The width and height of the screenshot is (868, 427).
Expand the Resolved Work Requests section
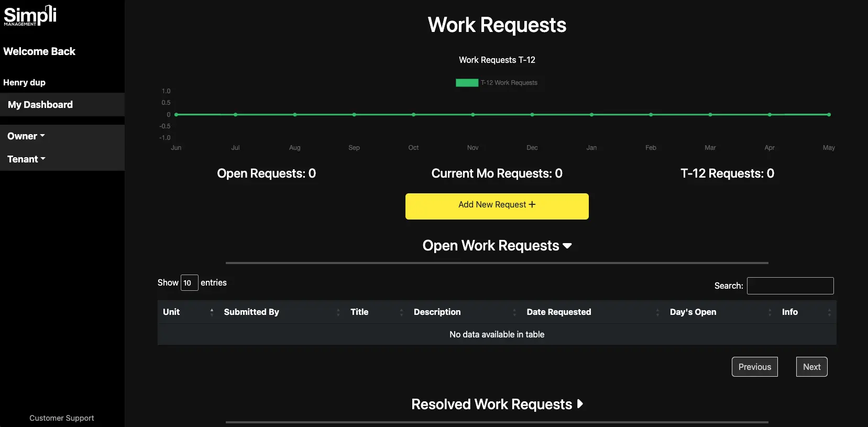point(497,404)
